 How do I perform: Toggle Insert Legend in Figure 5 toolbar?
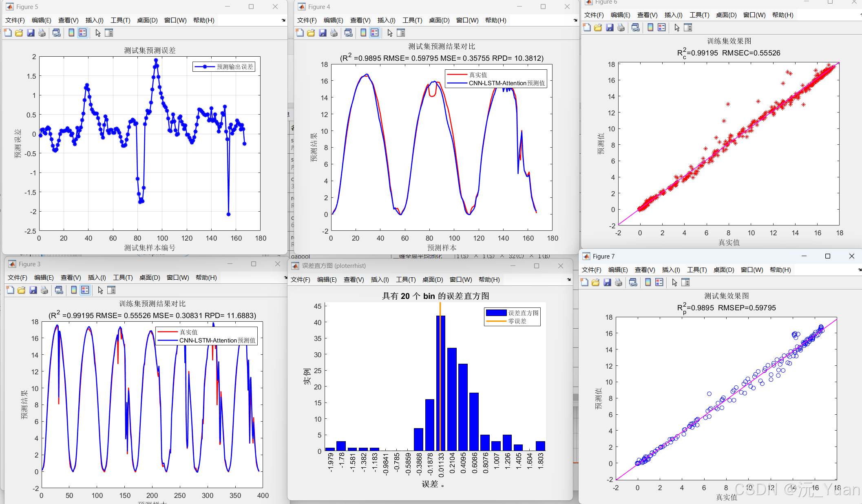click(83, 33)
